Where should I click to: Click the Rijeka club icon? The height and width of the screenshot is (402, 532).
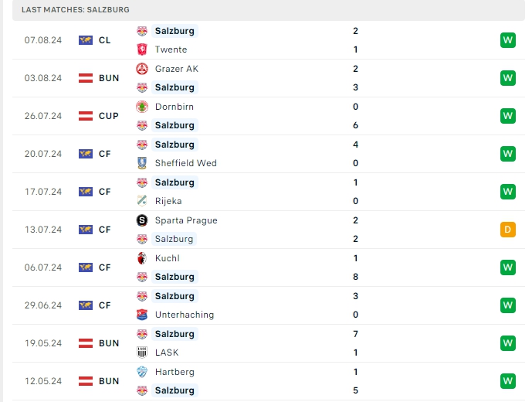(x=142, y=201)
